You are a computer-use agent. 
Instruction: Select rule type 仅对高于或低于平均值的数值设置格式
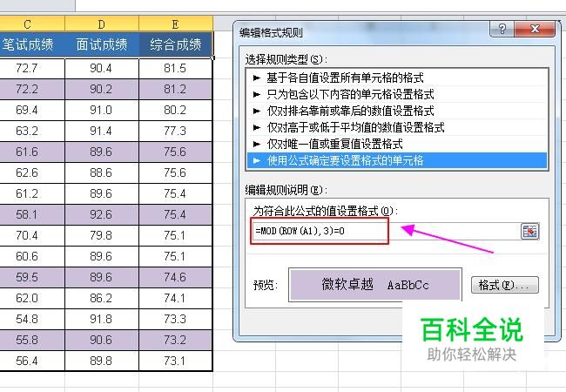[x=397, y=127]
